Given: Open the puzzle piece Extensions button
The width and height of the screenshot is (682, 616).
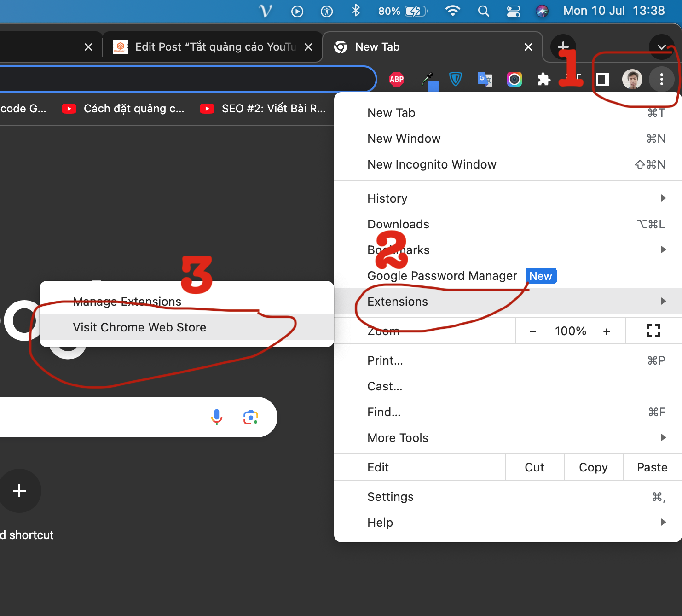Looking at the screenshot, I should click(x=543, y=79).
